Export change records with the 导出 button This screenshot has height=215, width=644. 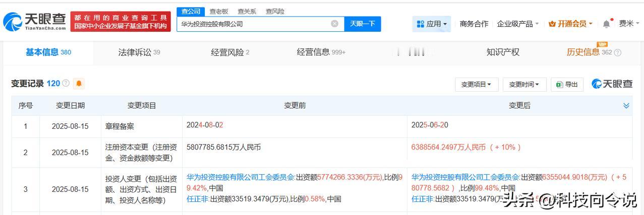(567, 85)
